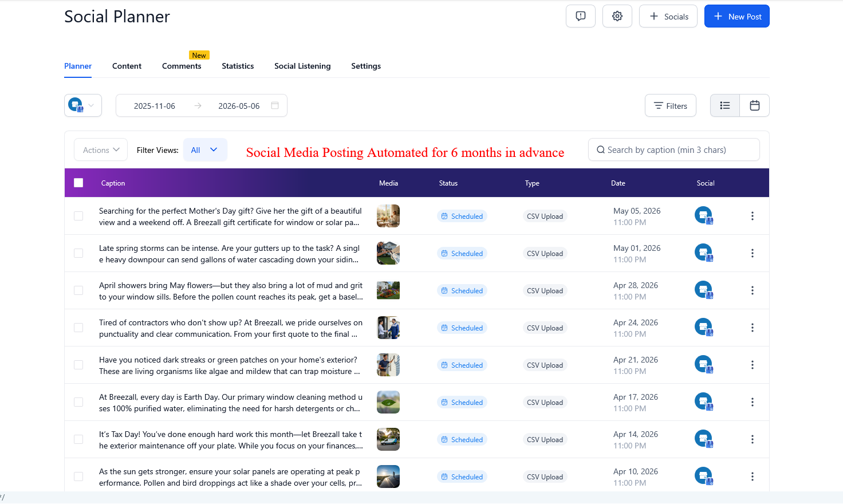Open the Filters button
The image size is (843, 504).
coord(671,105)
